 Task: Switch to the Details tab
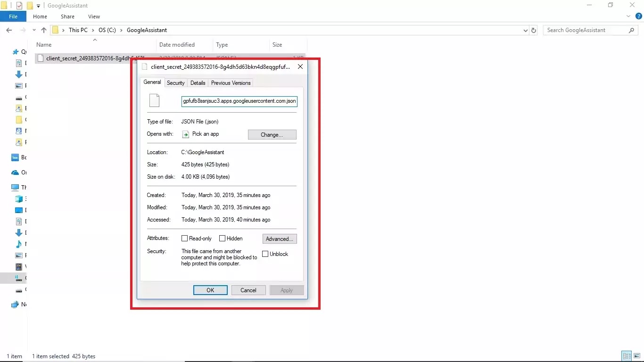[198, 83]
